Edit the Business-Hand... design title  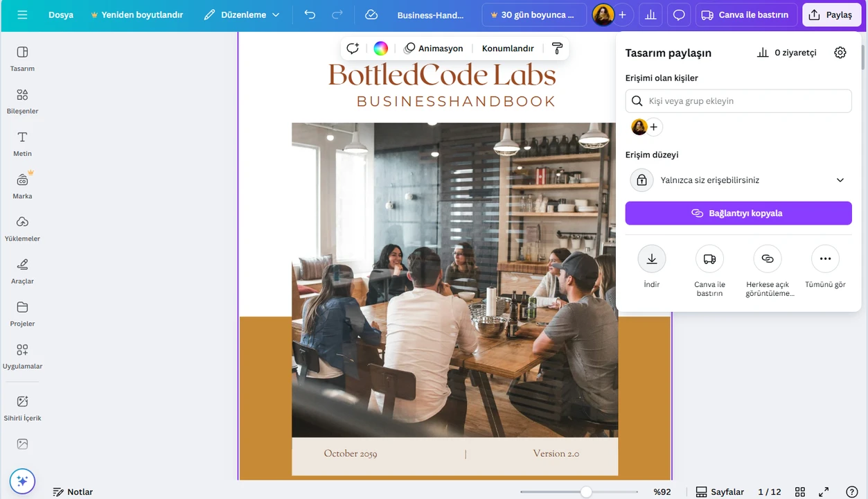(x=430, y=15)
